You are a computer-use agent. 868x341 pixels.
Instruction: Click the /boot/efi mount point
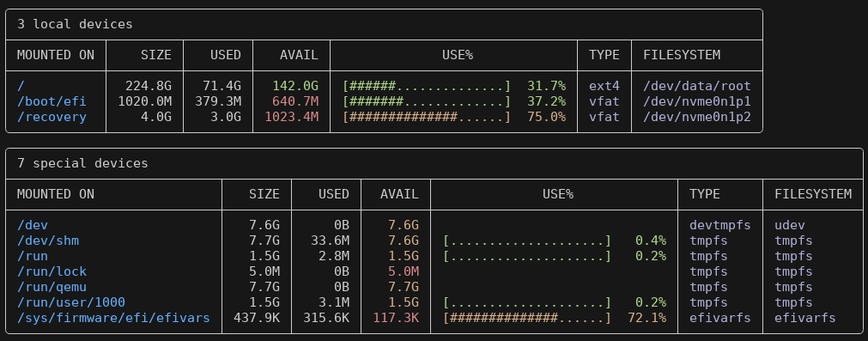52,102
